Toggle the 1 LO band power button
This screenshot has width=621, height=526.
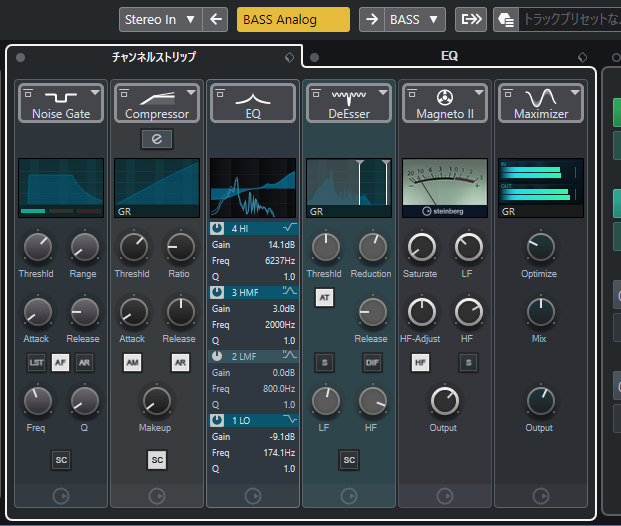tap(217, 420)
